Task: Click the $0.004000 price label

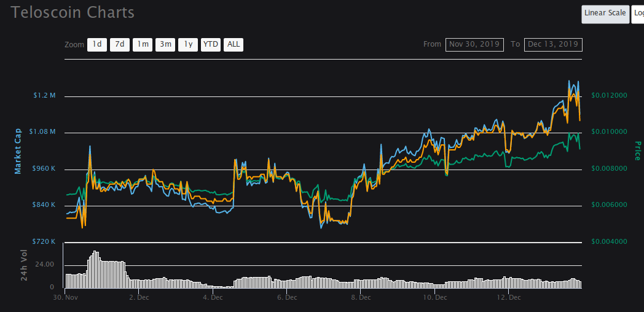Action: [609, 241]
